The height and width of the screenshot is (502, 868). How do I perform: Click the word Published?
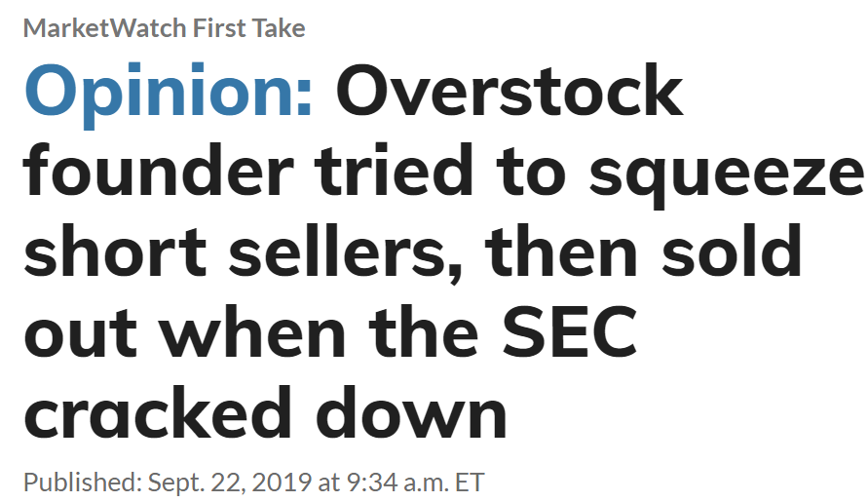pos(83,483)
